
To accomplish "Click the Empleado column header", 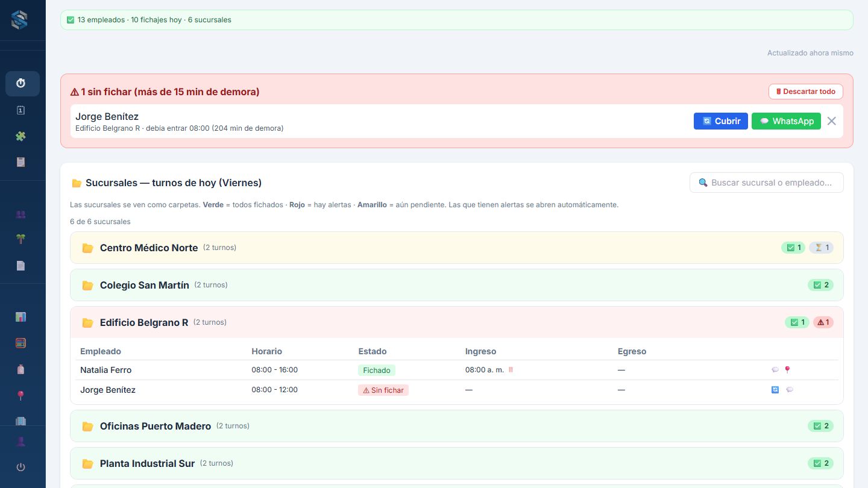I will (101, 351).
